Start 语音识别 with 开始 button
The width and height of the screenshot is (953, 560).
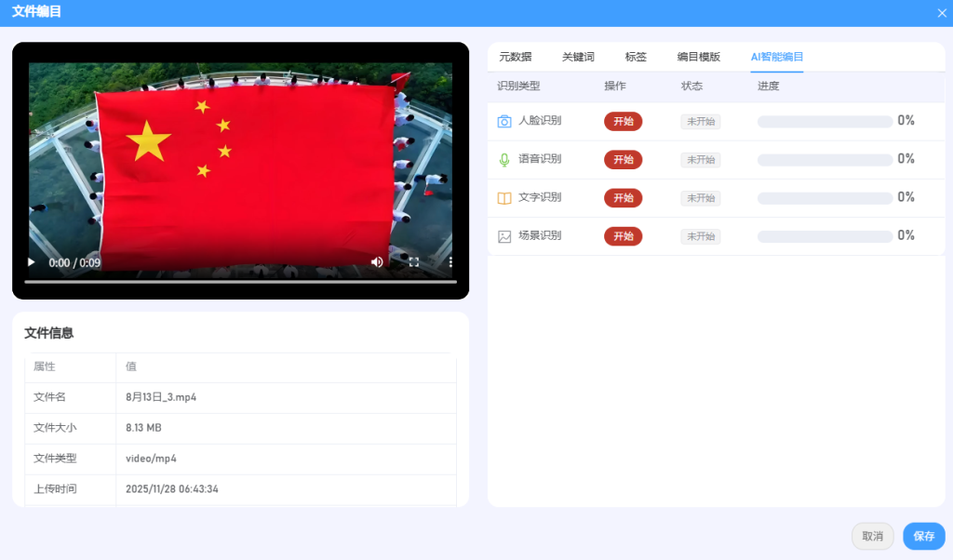pyautogui.click(x=623, y=160)
